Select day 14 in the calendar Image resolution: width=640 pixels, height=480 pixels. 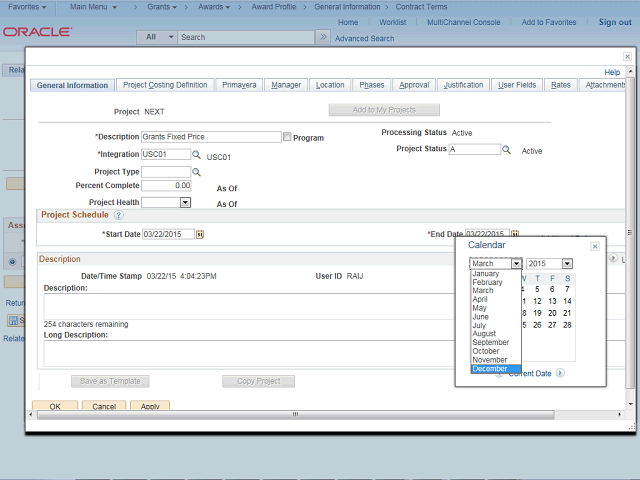pos(567,301)
